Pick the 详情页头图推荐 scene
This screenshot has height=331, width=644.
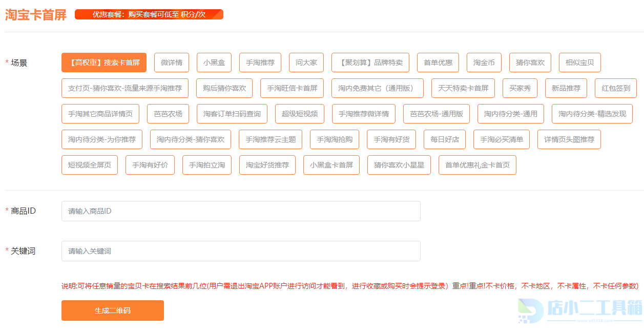569,139
